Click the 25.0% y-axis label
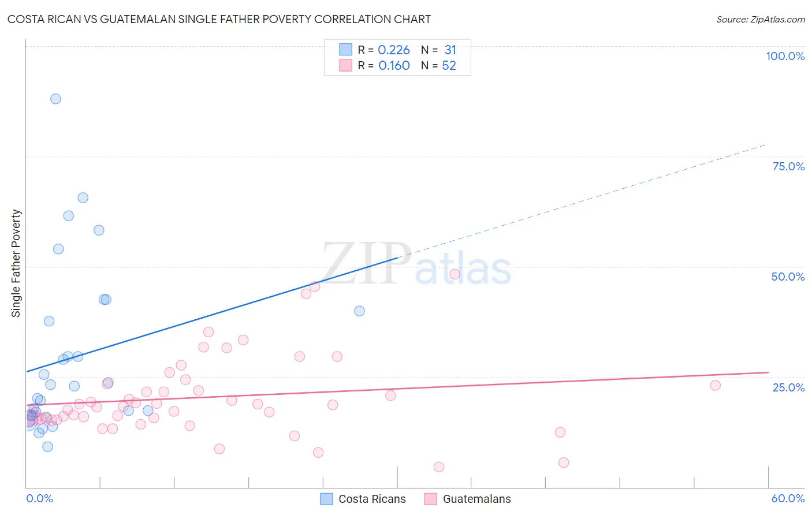 click(x=788, y=387)
